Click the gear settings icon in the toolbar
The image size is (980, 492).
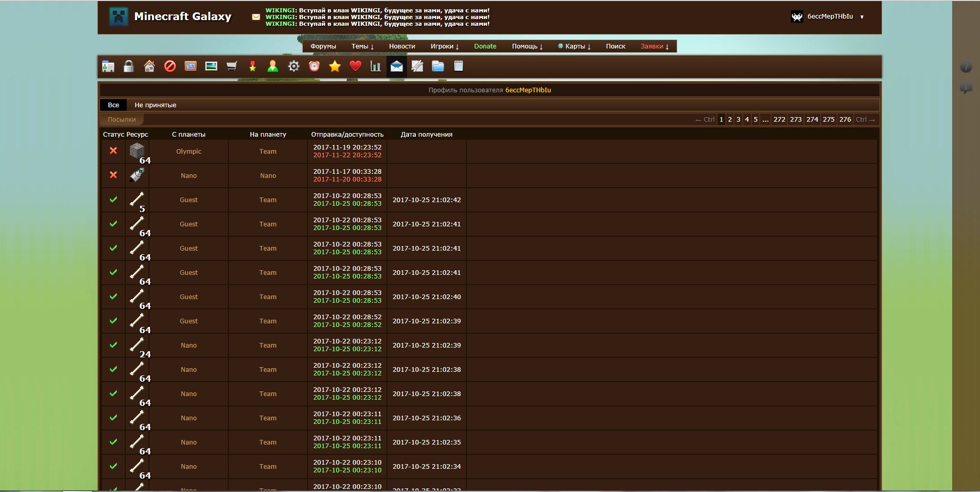pos(294,67)
